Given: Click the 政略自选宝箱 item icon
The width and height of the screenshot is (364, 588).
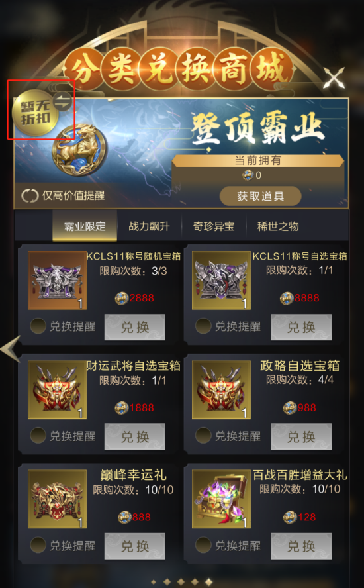Looking at the screenshot, I should point(221,389).
